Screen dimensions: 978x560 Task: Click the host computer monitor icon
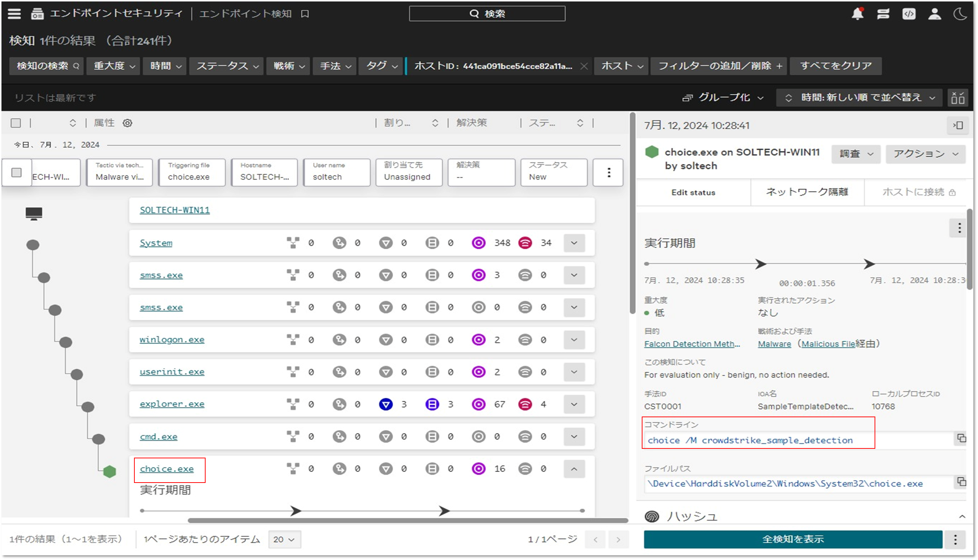[34, 214]
